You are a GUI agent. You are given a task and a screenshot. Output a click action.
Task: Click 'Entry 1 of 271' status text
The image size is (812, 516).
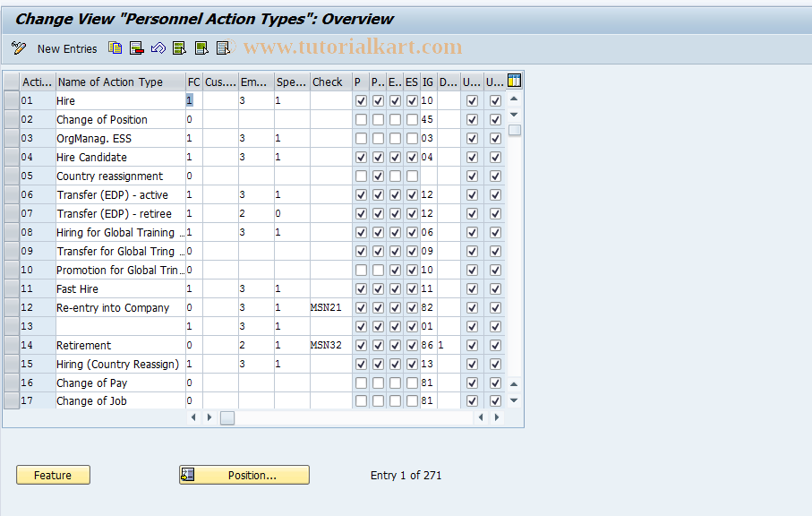(406, 475)
